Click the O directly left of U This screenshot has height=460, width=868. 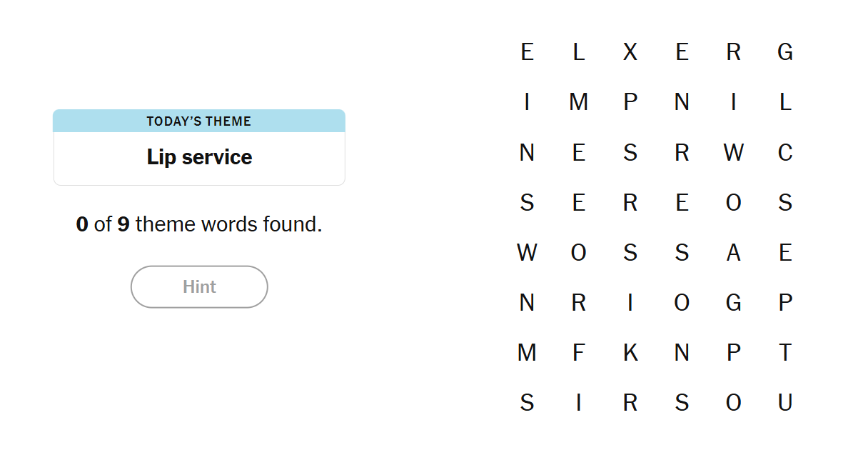[733, 403]
